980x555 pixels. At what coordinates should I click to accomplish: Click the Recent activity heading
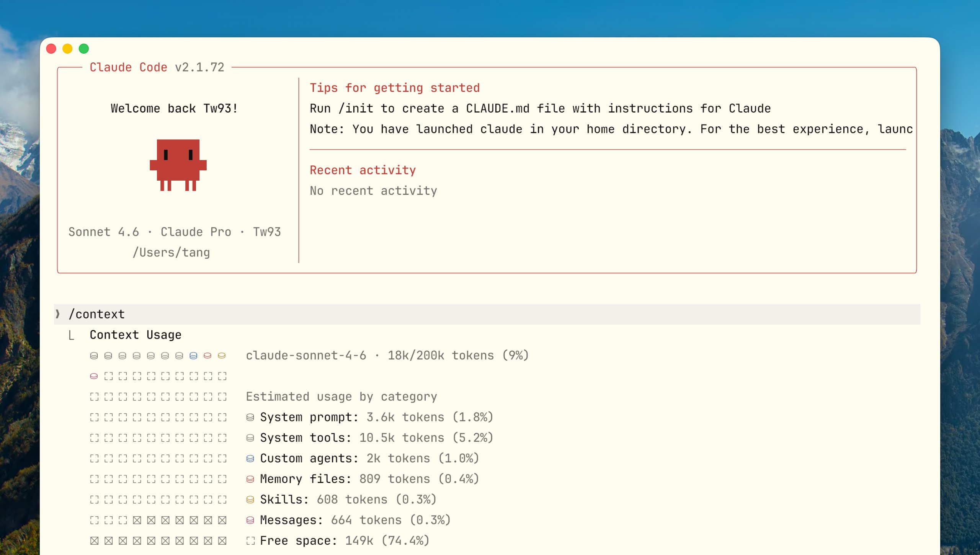(x=363, y=170)
